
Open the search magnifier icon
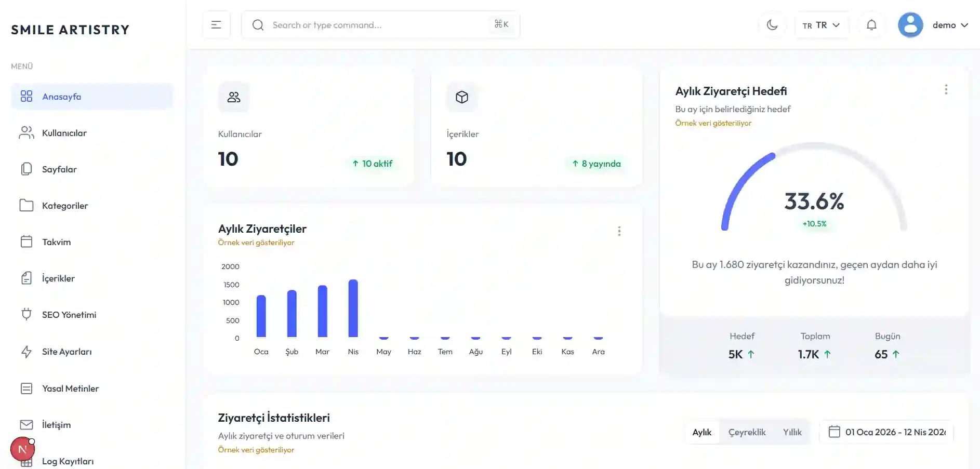tap(258, 24)
